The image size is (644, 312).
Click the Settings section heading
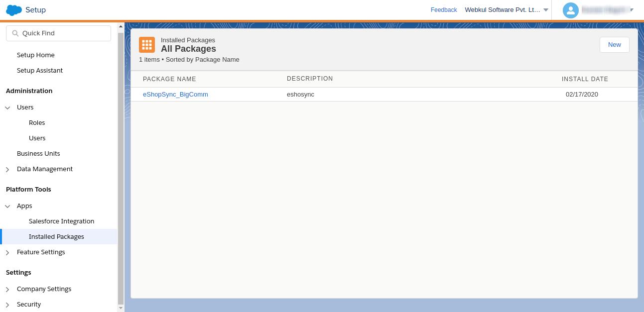[18, 273]
